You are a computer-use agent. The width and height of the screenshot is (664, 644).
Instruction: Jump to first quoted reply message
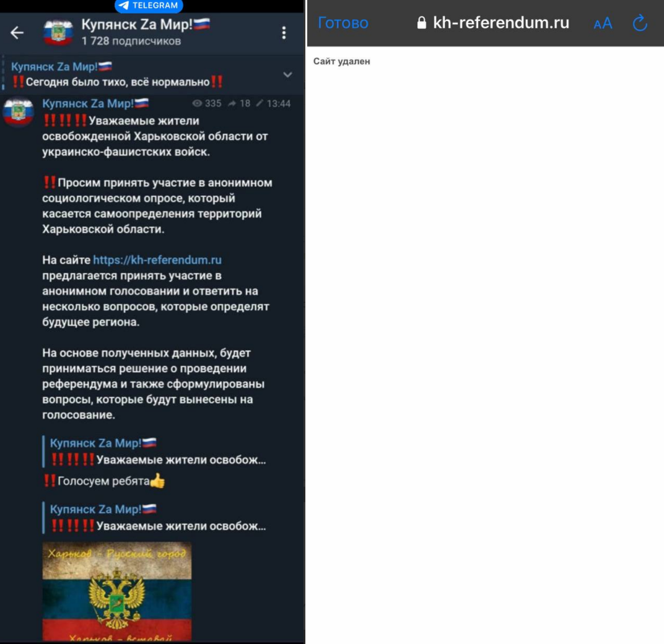(157, 451)
